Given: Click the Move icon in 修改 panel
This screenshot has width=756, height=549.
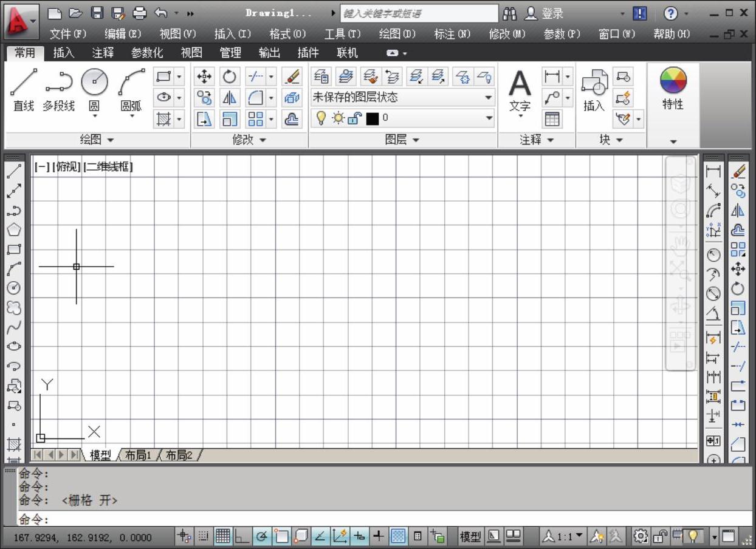Looking at the screenshot, I should (204, 77).
